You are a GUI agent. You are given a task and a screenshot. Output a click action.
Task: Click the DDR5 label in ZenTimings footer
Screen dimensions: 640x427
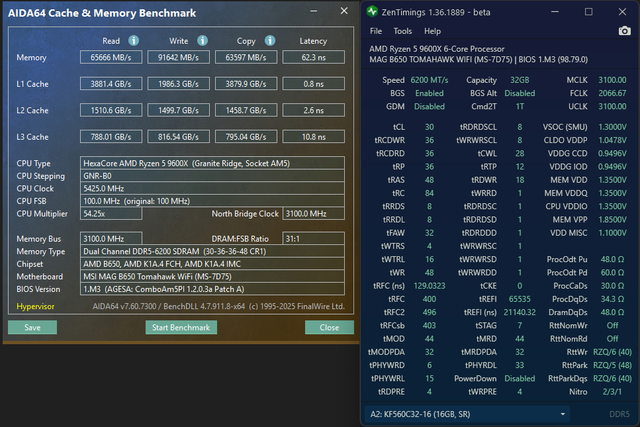click(619, 414)
